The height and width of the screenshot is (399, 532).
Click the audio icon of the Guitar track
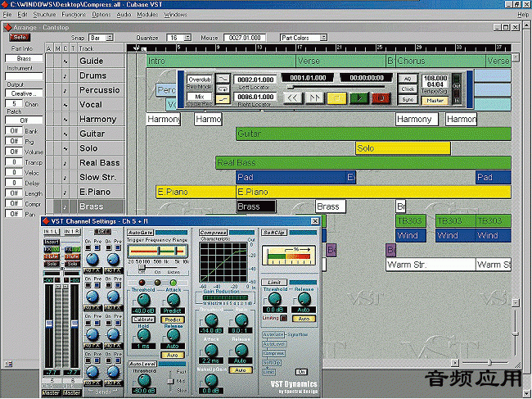coord(65,134)
